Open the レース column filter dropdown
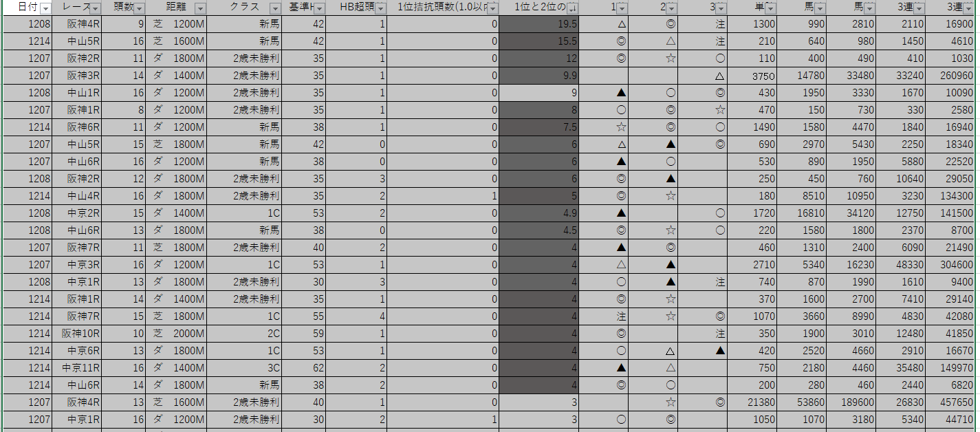 96,8
